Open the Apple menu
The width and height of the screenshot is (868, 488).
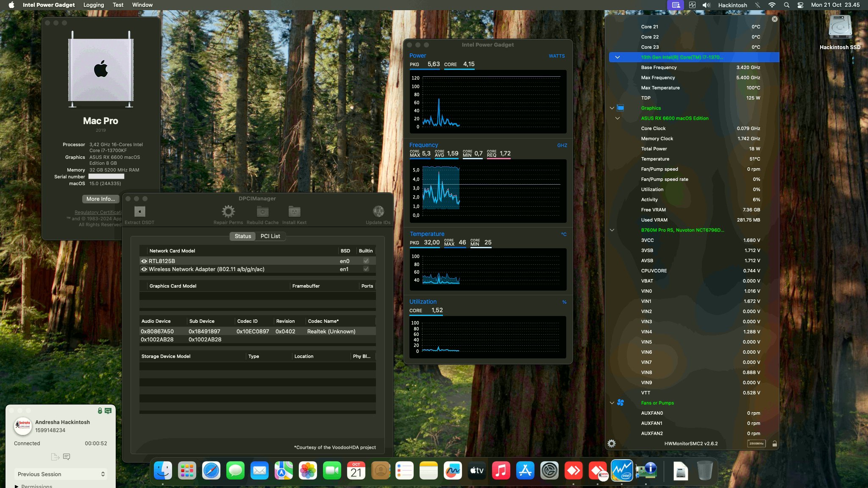pyautogui.click(x=11, y=5)
